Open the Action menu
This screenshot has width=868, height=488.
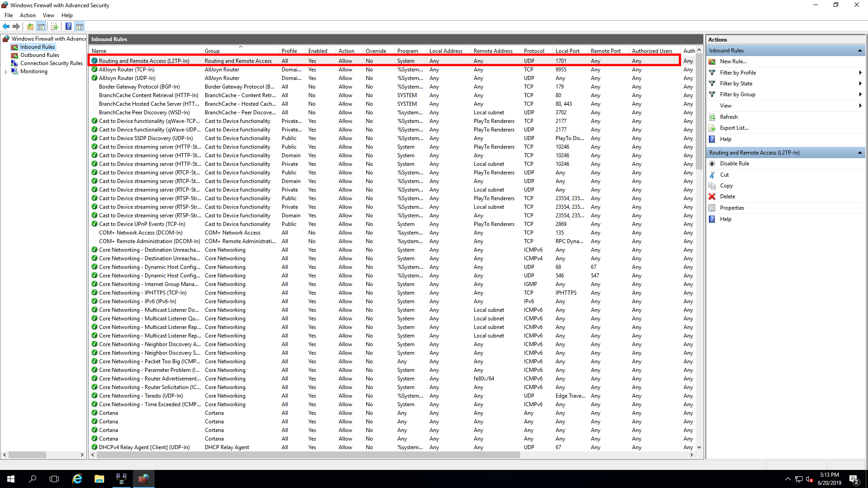point(28,15)
